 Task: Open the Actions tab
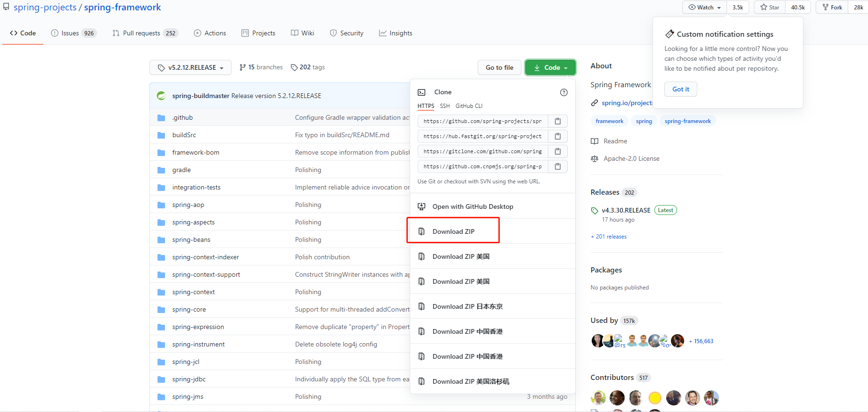(210, 33)
